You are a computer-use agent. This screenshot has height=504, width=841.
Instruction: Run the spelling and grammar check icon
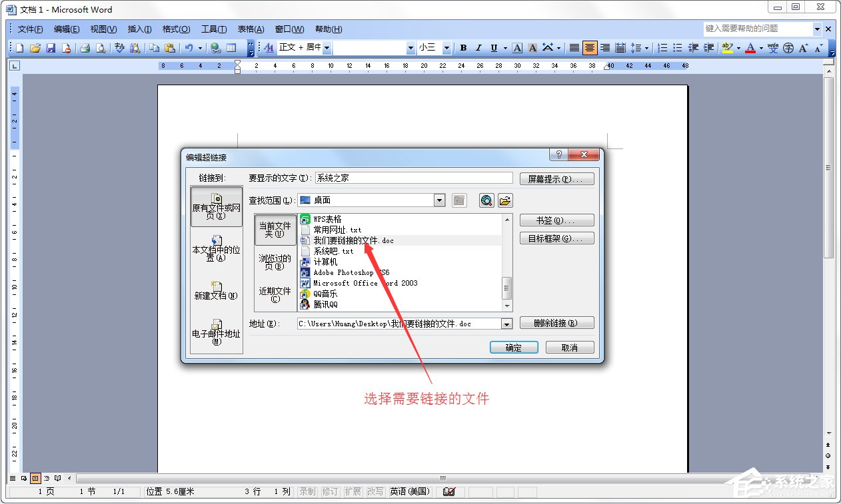tap(120, 48)
